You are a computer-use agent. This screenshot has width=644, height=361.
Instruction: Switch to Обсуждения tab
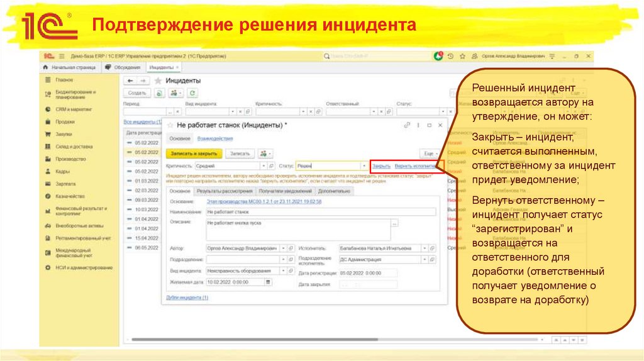click(123, 67)
